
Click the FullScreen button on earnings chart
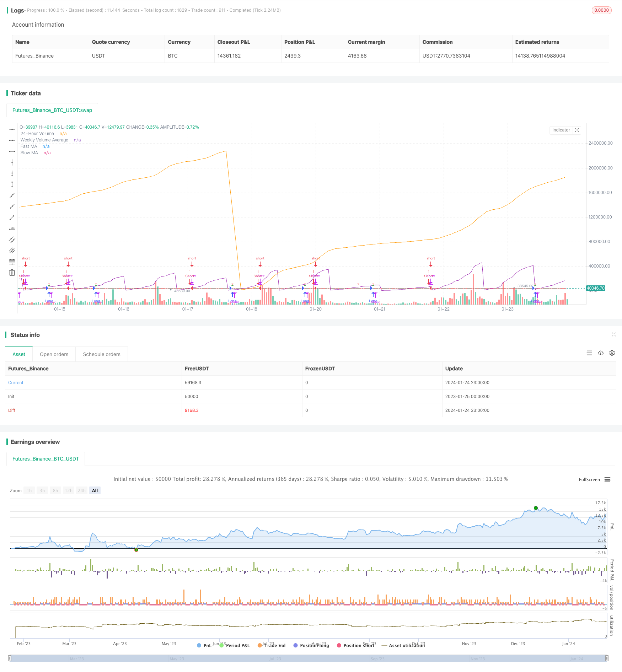coord(589,479)
